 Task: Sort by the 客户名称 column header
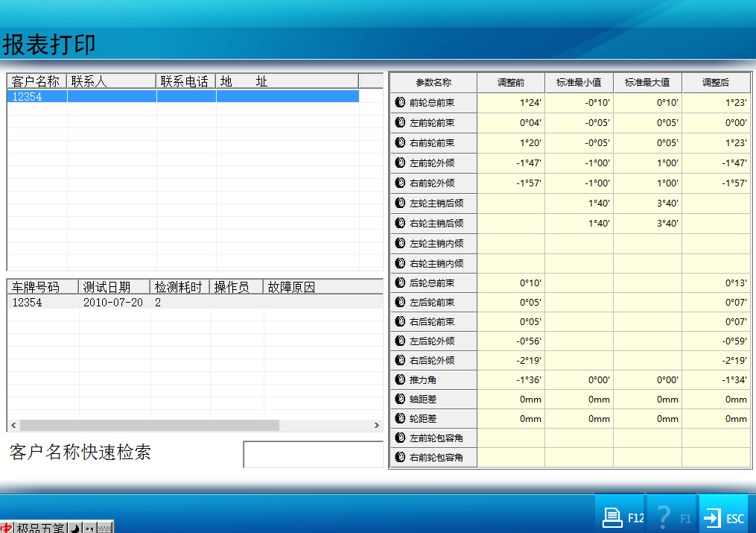[36, 81]
